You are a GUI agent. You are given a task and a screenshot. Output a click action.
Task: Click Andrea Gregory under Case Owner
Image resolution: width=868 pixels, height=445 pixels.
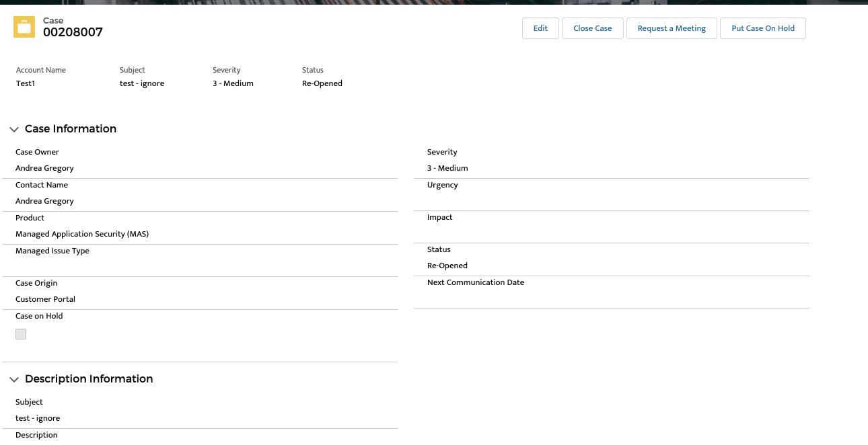click(x=44, y=168)
